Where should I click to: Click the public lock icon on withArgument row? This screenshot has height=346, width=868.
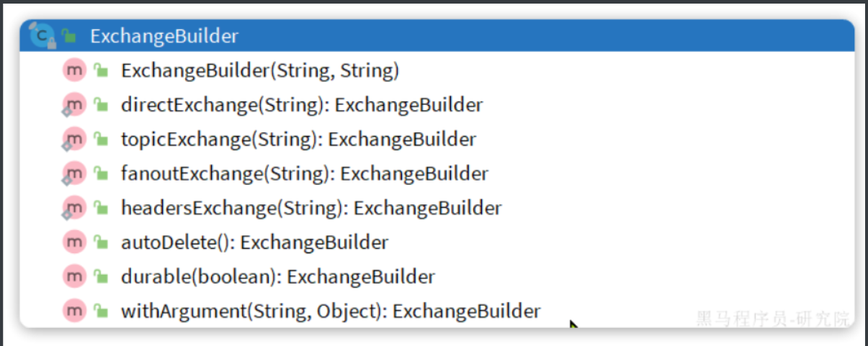click(x=101, y=311)
